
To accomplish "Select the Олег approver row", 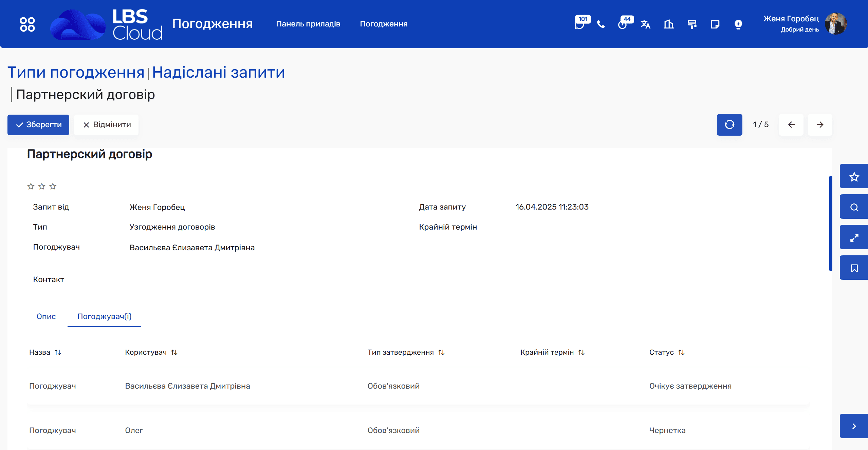I will point(418,430).
